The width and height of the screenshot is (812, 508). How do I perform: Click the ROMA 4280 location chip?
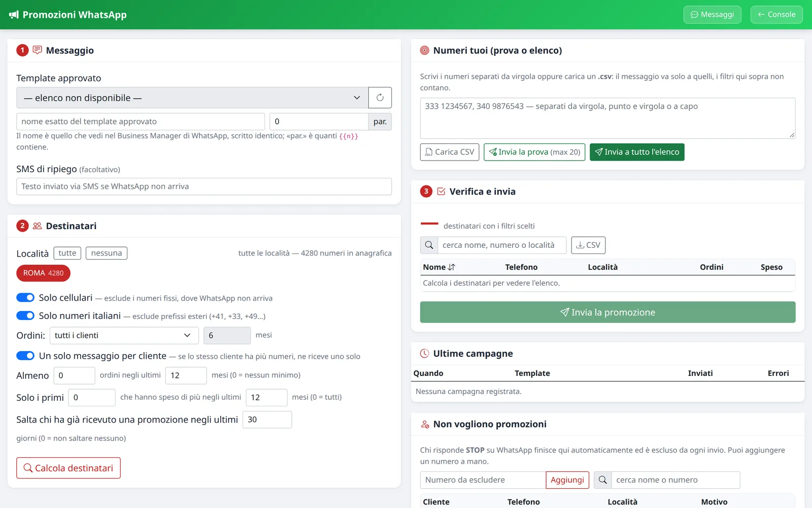point(43,273)
